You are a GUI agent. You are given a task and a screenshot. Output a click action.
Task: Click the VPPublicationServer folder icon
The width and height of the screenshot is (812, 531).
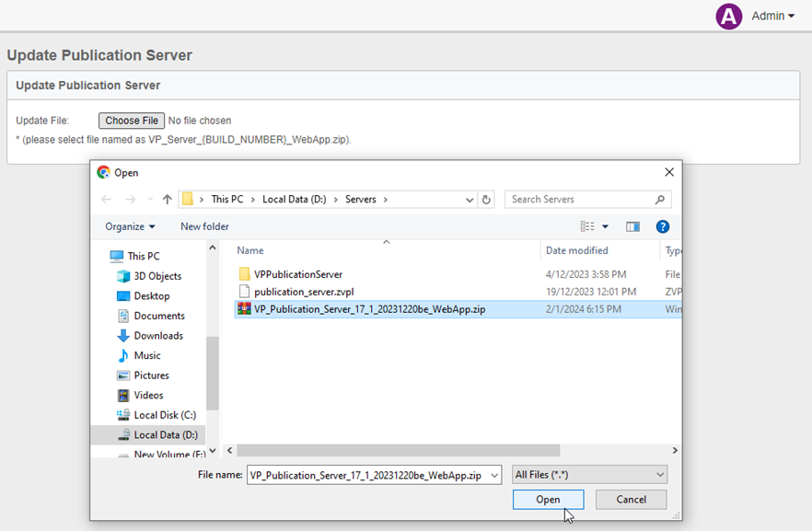pyautogui.click(x=245, y=274)
